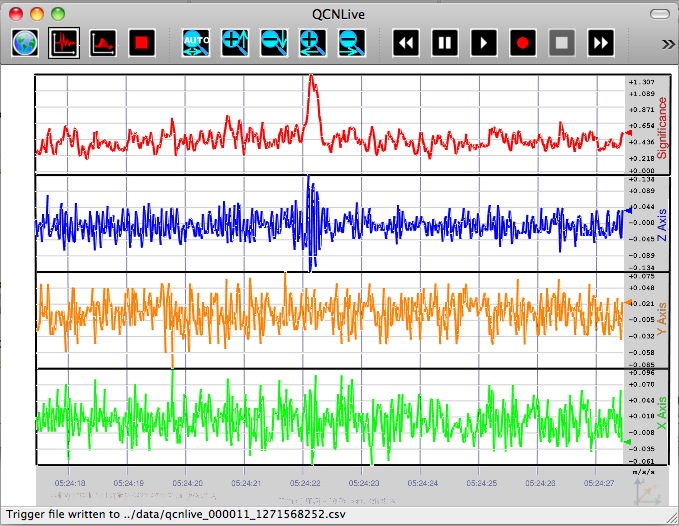Close the QCNLive window
The width and height of the screenshot is (679, 526).
[x=16, y=14]
